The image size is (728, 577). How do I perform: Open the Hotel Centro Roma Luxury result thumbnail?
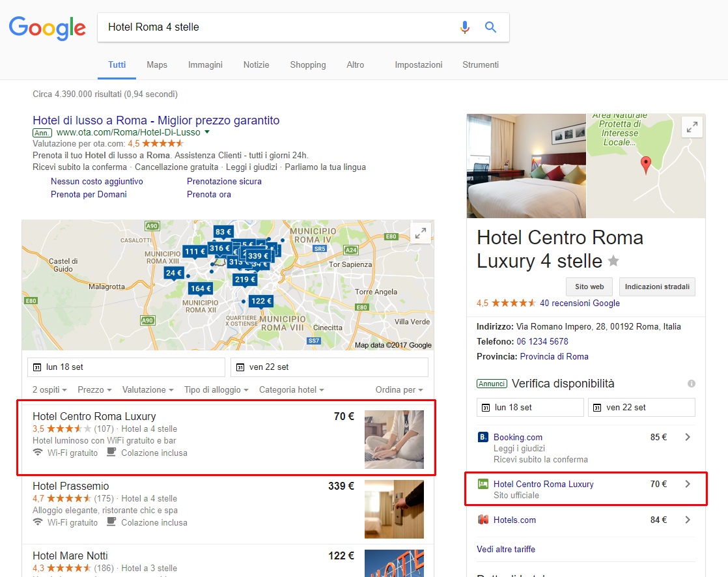pos(394,439)
